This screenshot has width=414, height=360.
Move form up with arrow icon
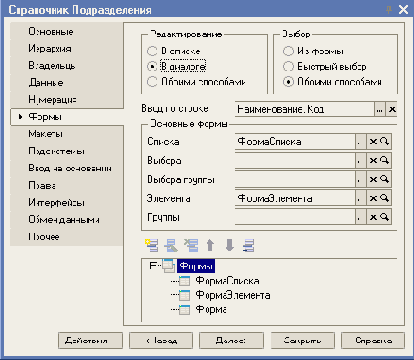(210, 245)
